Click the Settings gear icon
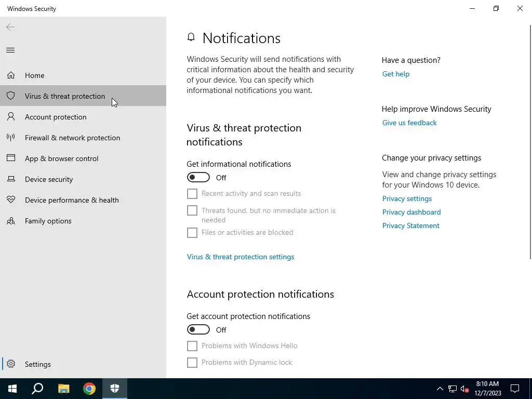Viewport: 532px width, 399px height. (11, 364)
